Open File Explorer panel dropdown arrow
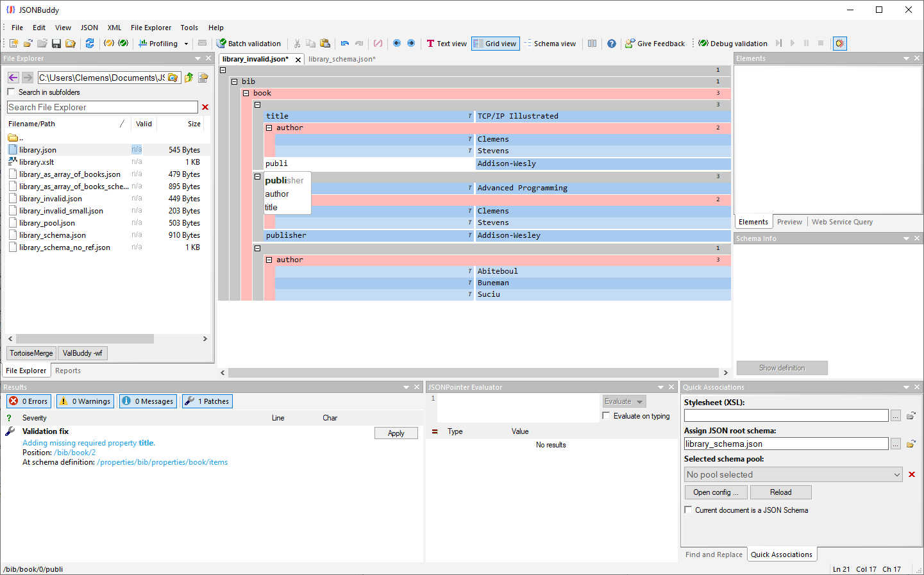The image size is (924, 575). coord(197,58)
